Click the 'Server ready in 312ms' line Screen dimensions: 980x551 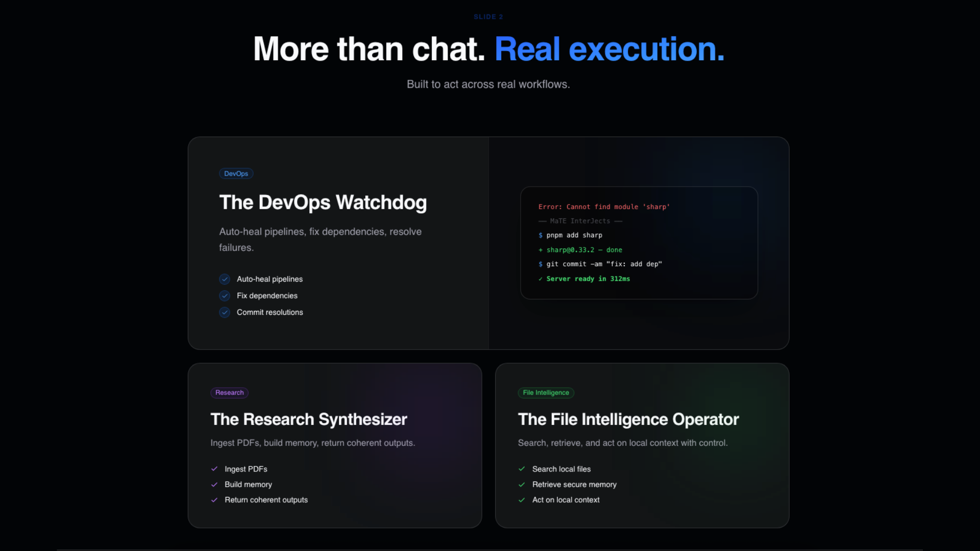(x=587, y=279)
